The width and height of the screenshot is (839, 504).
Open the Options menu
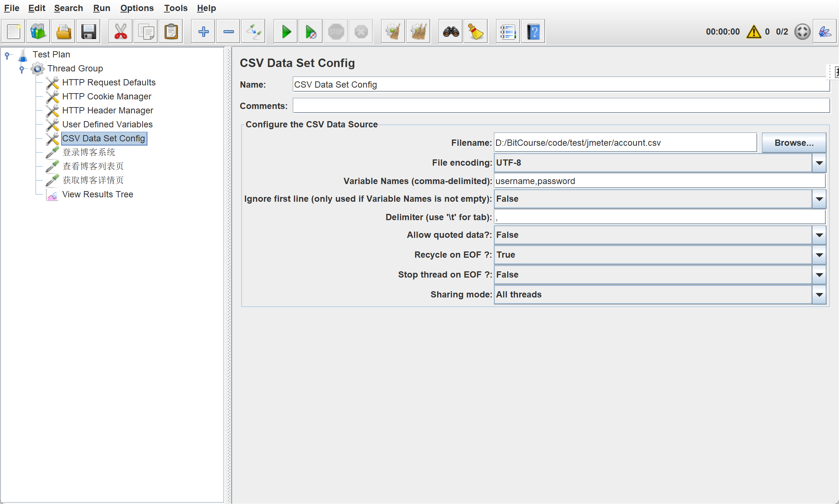137,8
